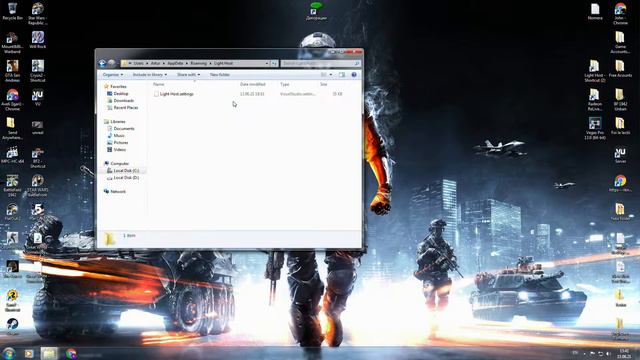
Task: Select the STAR WARS Battlefront desktop icon
Action: point(38,186)
